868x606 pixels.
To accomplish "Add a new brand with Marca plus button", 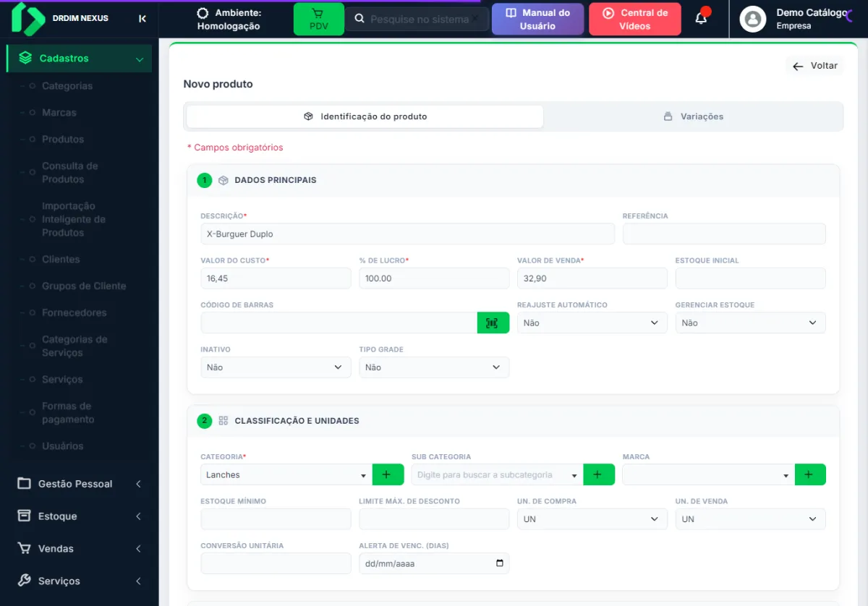I will (810, 474).
